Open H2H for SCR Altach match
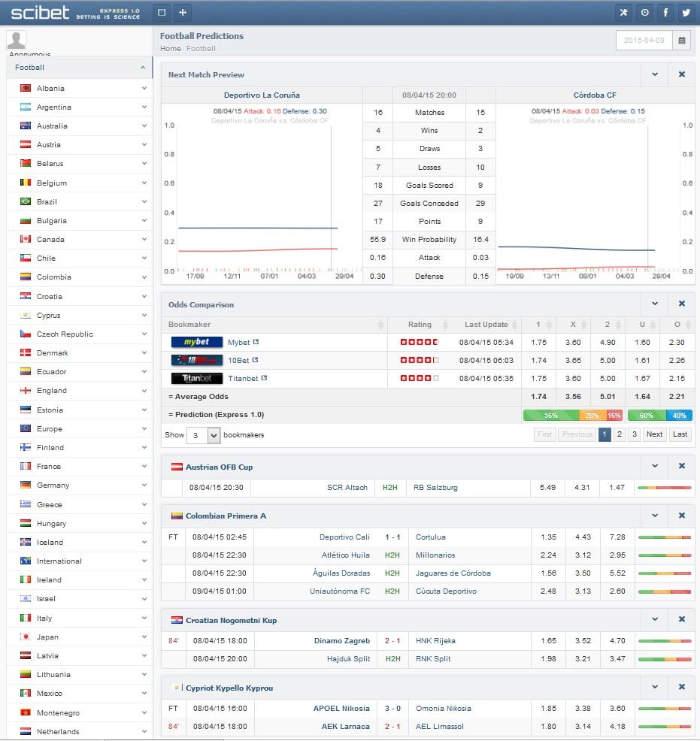The width and height of the screenshot is (700, 741). pyautogui.click(x=390, y=487)
